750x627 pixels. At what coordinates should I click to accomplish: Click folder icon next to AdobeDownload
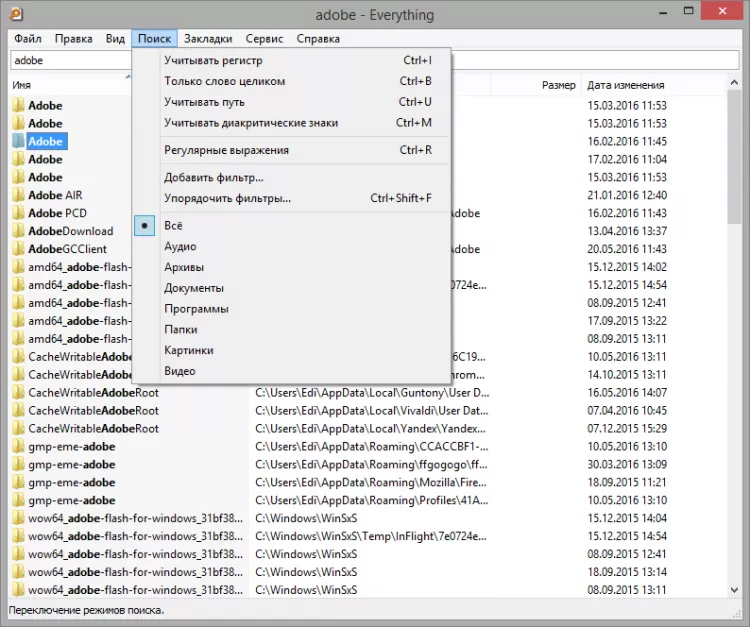click(x=18, y=231)
